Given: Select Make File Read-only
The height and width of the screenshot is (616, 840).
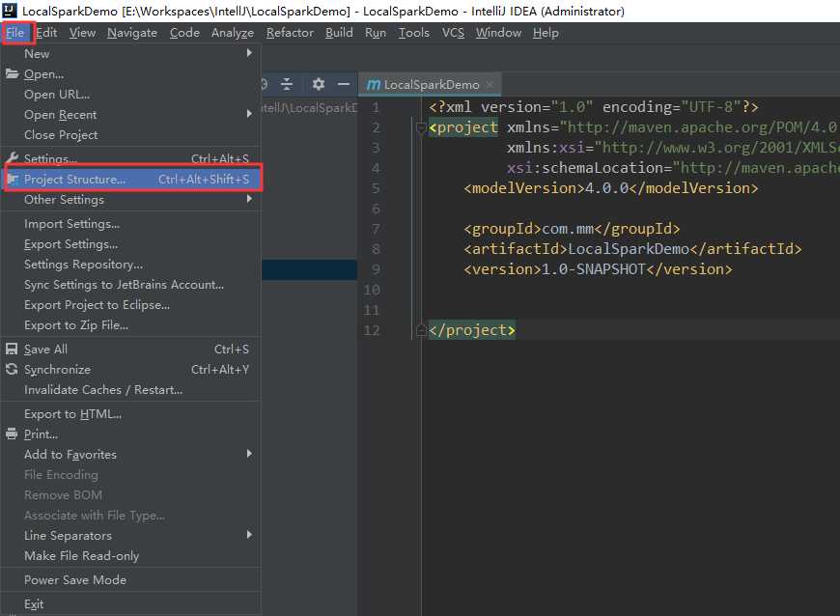Looking at the screenshot, I should tap(130, 555).
